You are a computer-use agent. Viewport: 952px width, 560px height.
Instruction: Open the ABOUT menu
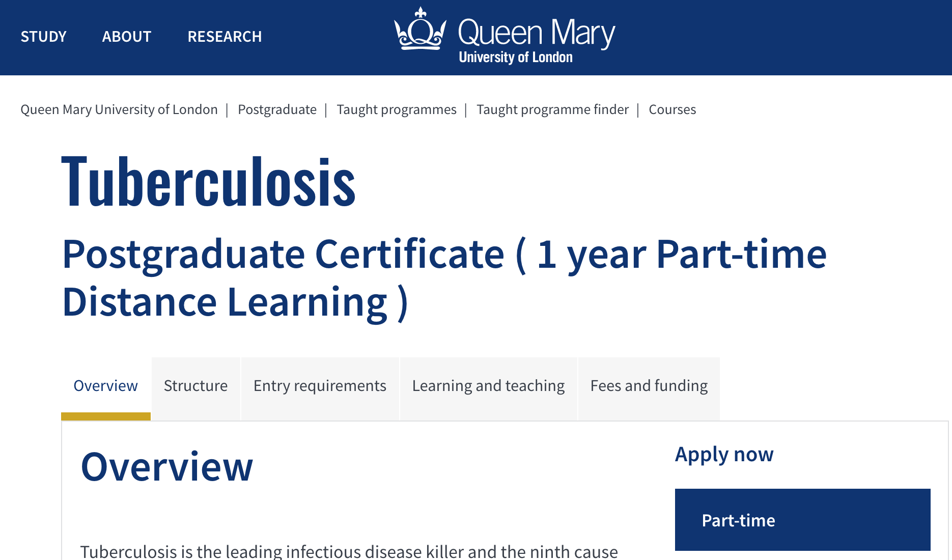coord(127,37)
